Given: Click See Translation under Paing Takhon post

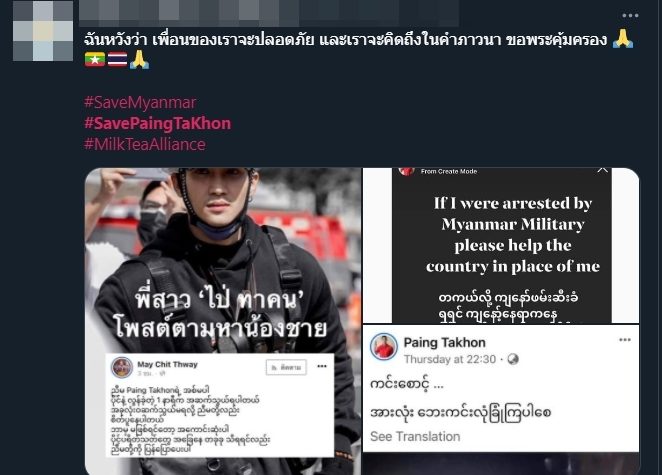Looking at the screenshot, I should click(415, 437).
